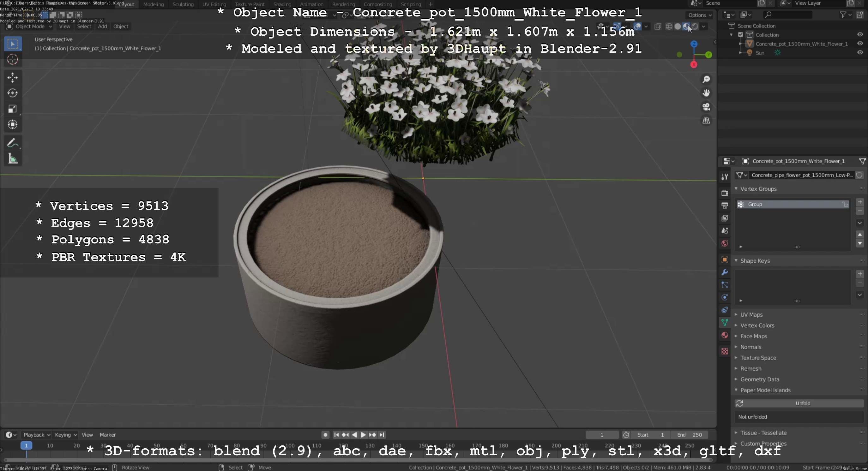This screenshot has height=471, width=868.
Task: Open the Select menu in viewport header
Action: tap(84, 26)
